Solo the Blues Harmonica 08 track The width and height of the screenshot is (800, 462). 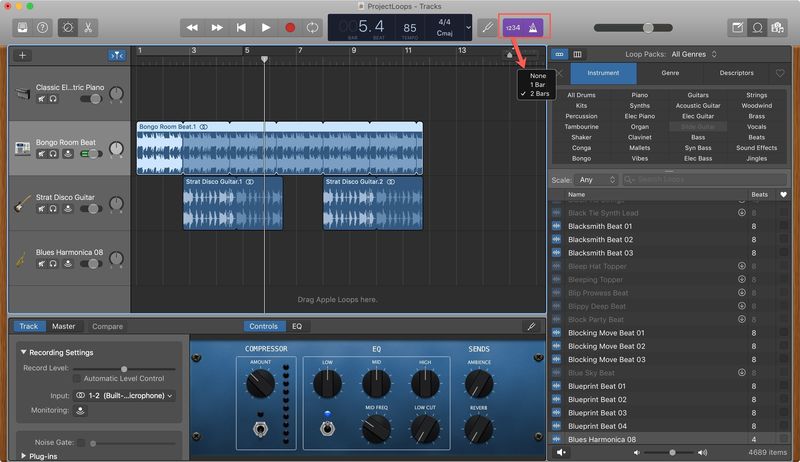click(x=53, y=264)
